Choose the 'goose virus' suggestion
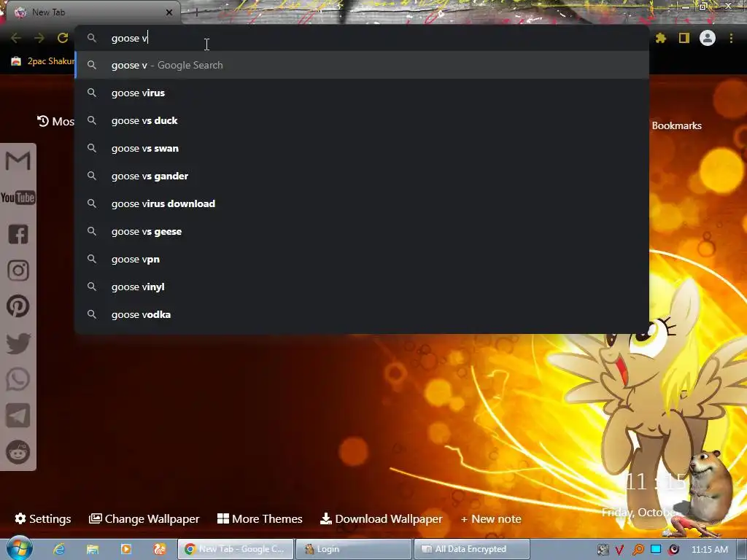Viewport: 747px width, 560px height. [x=362, y=93]
